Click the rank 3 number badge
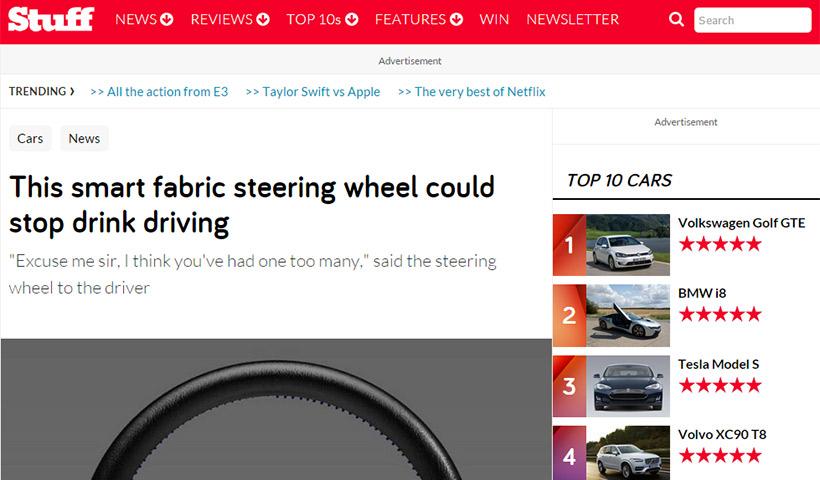Image resolution: width=820 pixels, height=480 pixels. [570, 386]
